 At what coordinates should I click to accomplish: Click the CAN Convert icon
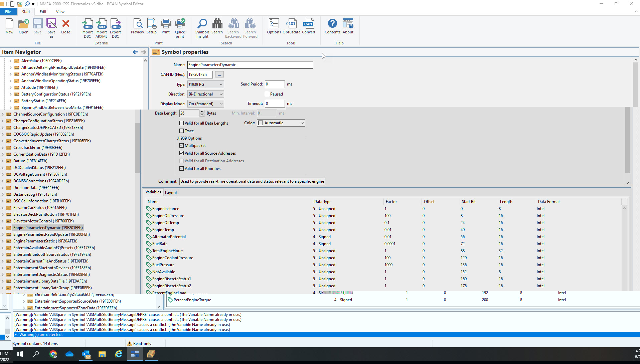[308, 26]
